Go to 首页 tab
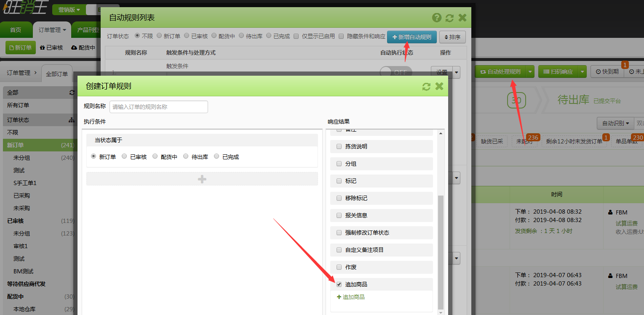This screenshot has height=315, width=644. coord(16,30)
